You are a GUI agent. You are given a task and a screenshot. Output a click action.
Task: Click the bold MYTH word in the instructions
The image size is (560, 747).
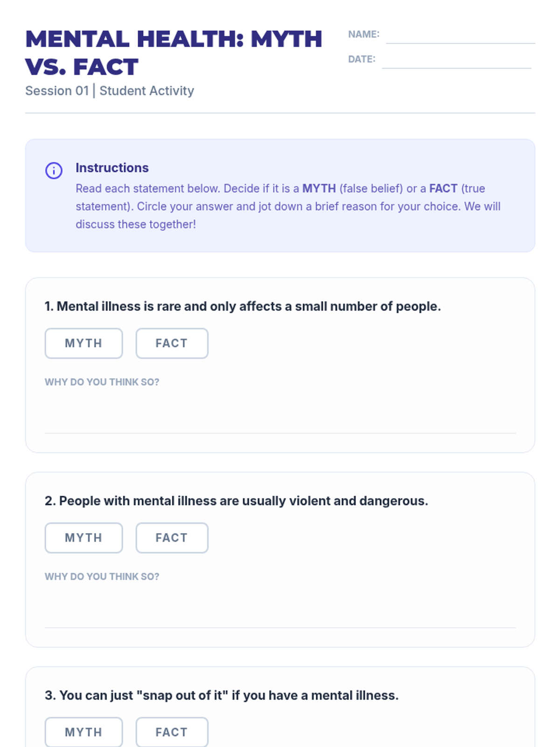click(319, 189)
